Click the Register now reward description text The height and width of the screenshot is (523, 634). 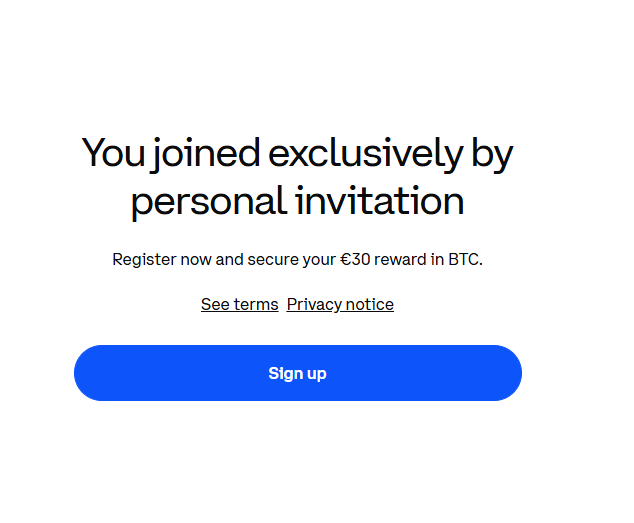click(297, 260)
